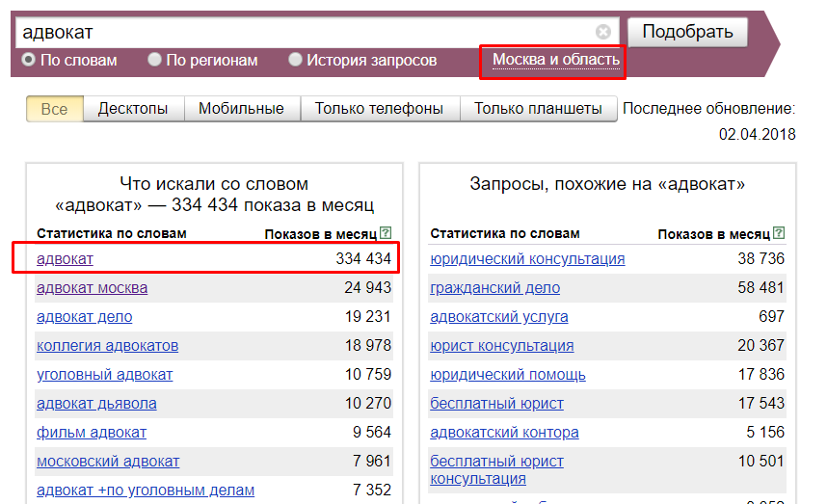Open 'адвокатский услуга' similar query link

[x=499, y=317]
